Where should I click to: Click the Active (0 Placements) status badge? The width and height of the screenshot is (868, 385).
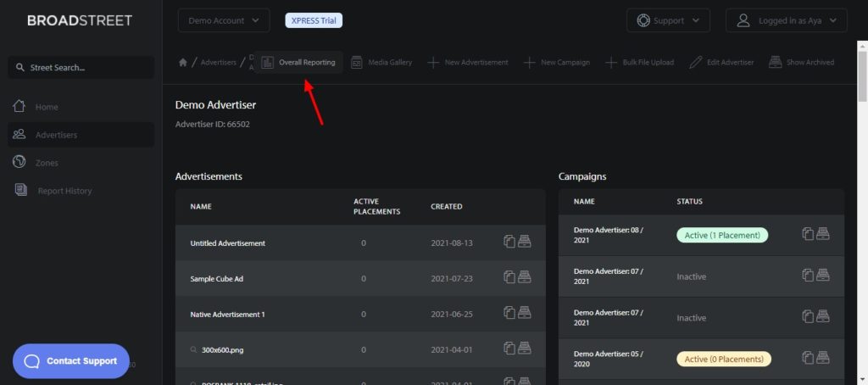tap(724, 359)
